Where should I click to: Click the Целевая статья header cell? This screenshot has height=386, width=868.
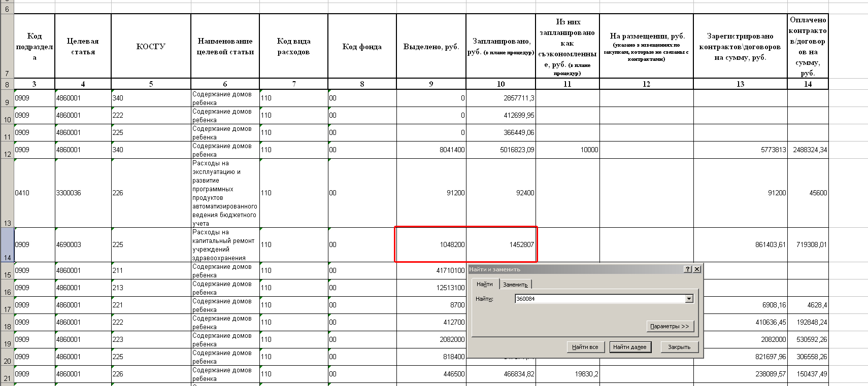pos(83,46)
